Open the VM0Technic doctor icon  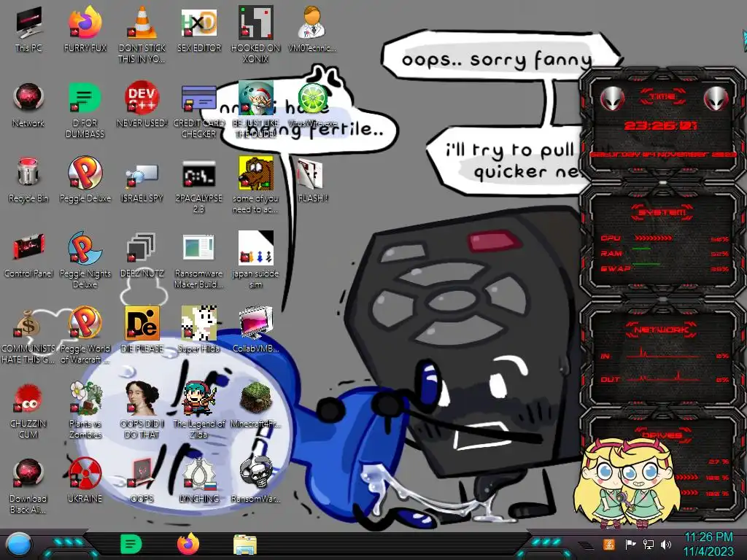click(312, 29)
